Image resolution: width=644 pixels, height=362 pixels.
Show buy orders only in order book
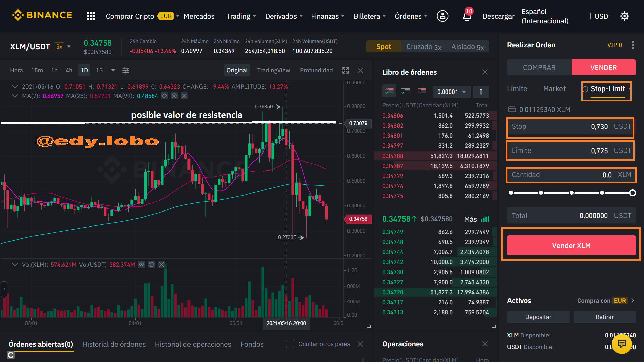pyautogui.click(x=406, y=91)
